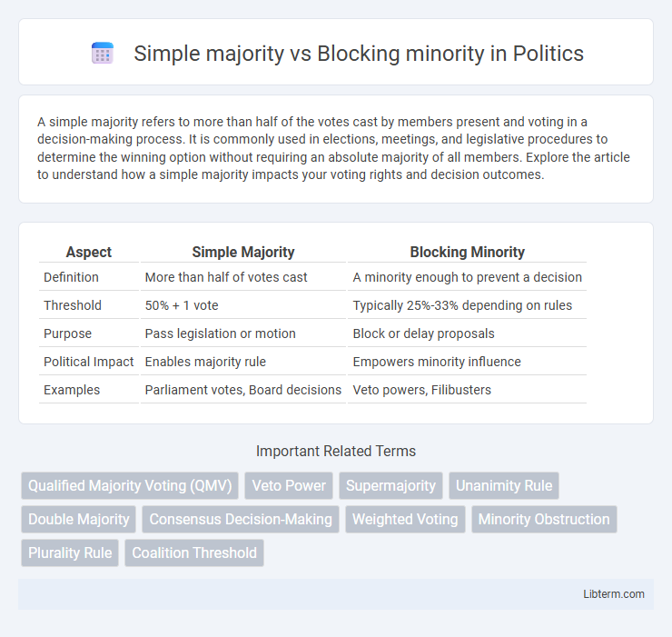Click 'A minority enough to prevent a decision'
Screen dimensions: 672x637
click(x=467, y=277)
